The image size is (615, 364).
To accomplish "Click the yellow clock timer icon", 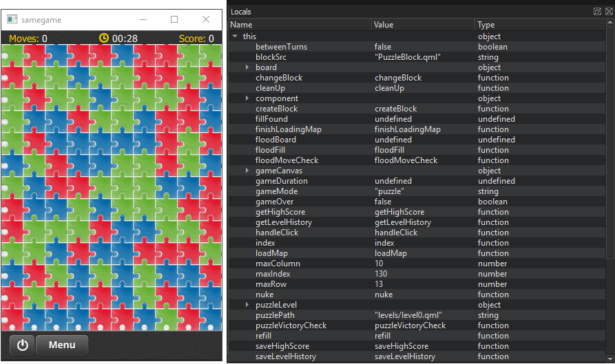I will tap(104, 39).
